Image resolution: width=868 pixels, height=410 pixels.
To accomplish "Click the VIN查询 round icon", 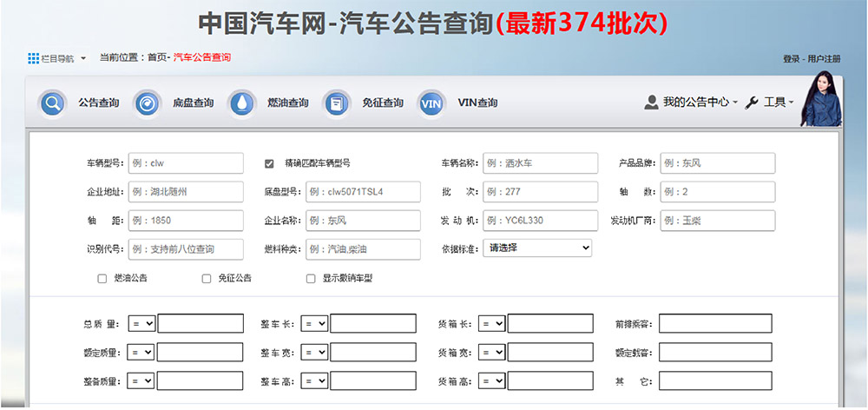I will 431,103.
